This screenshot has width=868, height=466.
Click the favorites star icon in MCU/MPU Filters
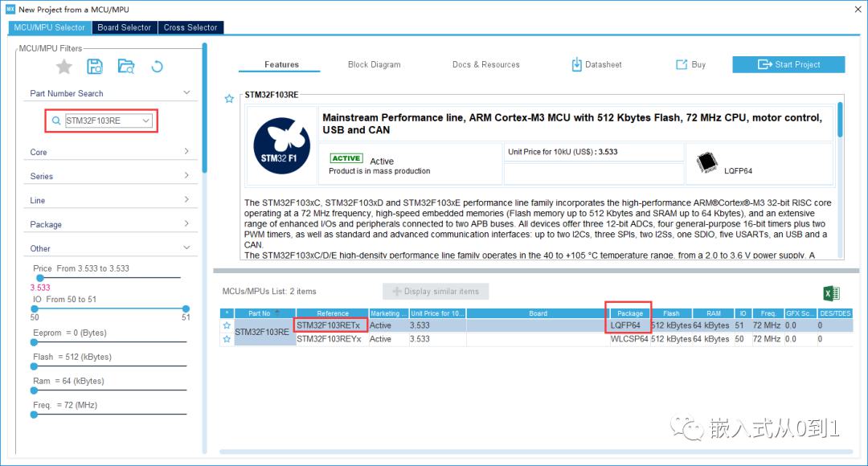pos(64,67)
